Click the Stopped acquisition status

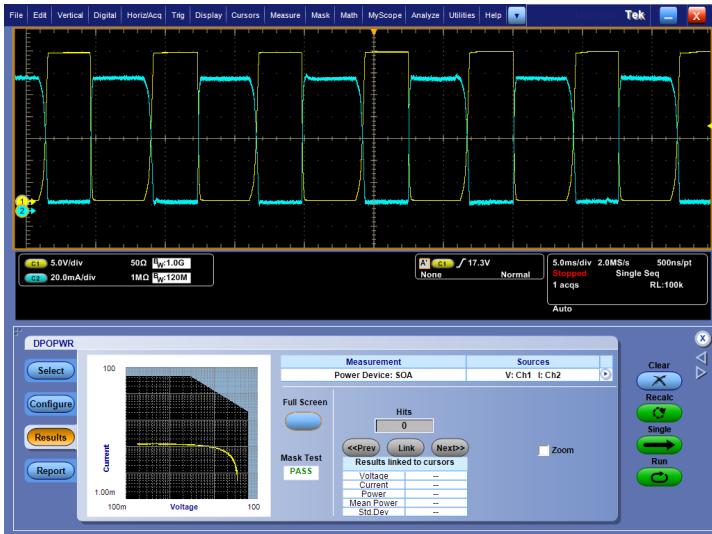[x=569, y=273]
